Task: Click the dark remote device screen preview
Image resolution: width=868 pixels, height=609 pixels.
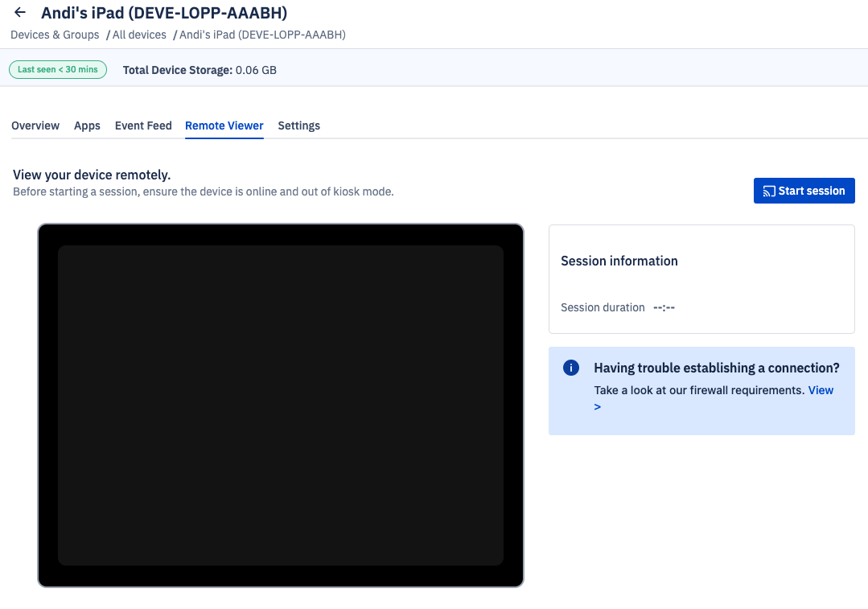Action: 281,405
